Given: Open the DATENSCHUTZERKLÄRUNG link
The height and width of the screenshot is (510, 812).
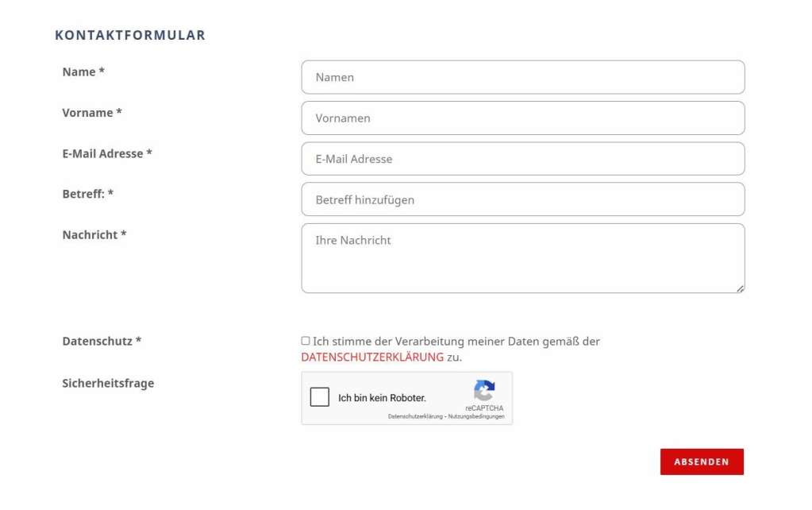Looking at the screenshot, I should click(x=371, y=357).
